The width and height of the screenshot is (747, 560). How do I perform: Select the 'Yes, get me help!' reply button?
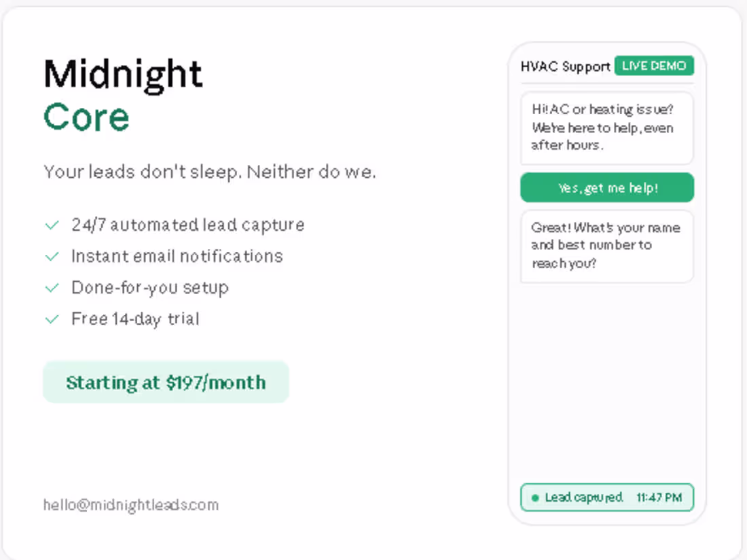click(x=607, y=187)
